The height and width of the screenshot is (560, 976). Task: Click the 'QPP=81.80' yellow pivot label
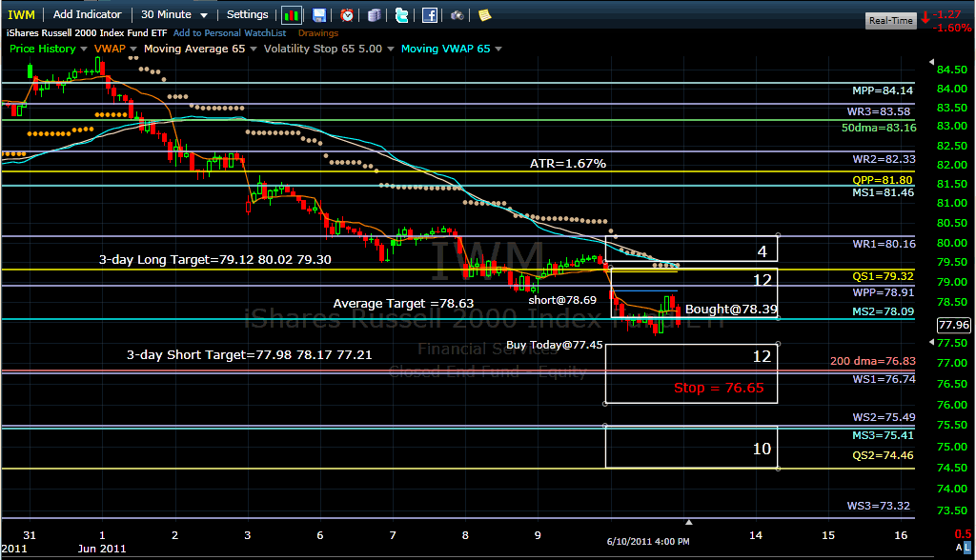(x=882, y=180)
